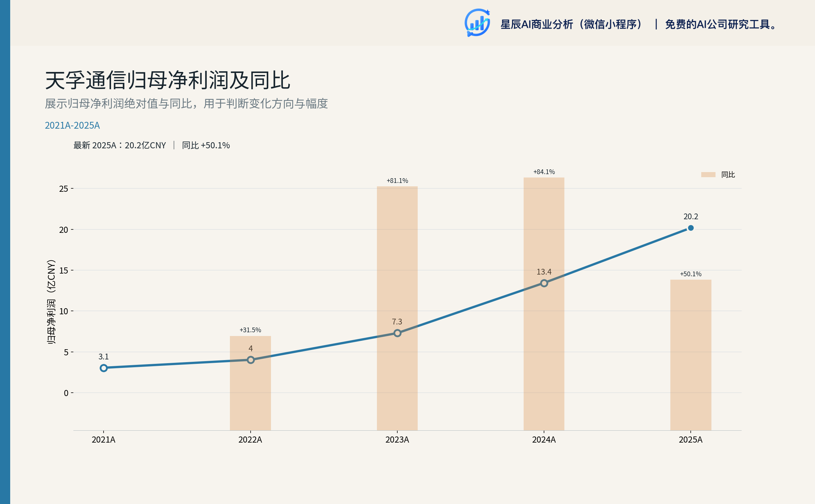Select the 2021A data point marker
The width and height of the screenshot is (815, 504).
tap(104, 368)
